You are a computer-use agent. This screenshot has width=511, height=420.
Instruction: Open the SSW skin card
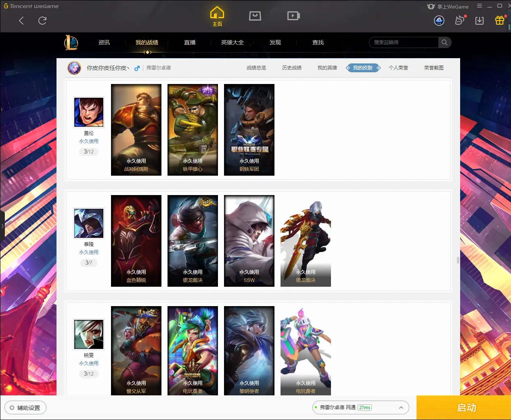coord(249,241)
